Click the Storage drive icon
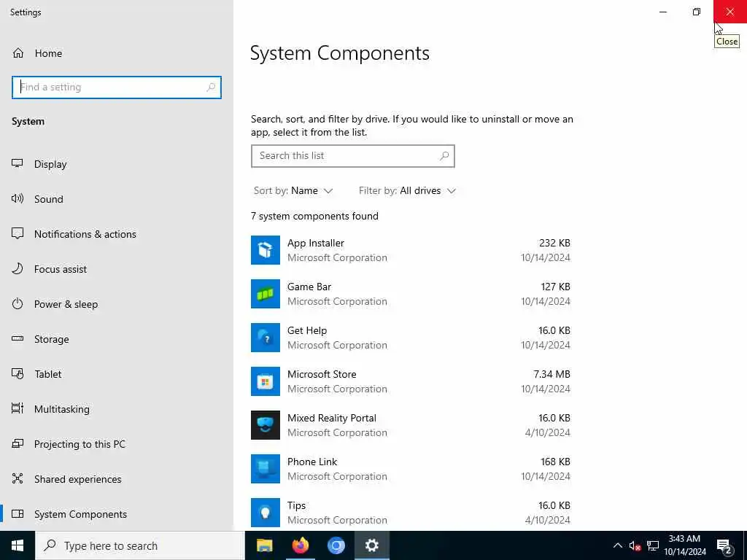The height and width of the screenshot is (560, 747). [x=18, y=338]
